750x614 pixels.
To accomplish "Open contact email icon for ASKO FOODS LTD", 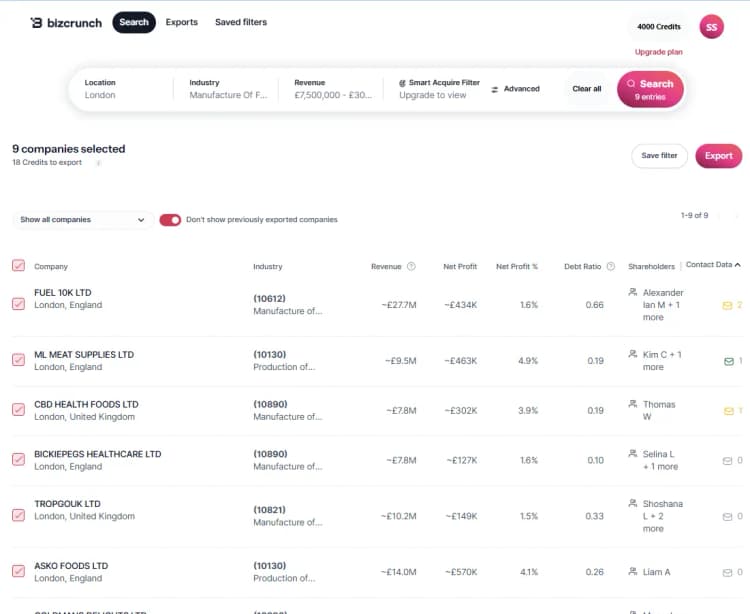I will pyautogui.click(x=727, y=572).
